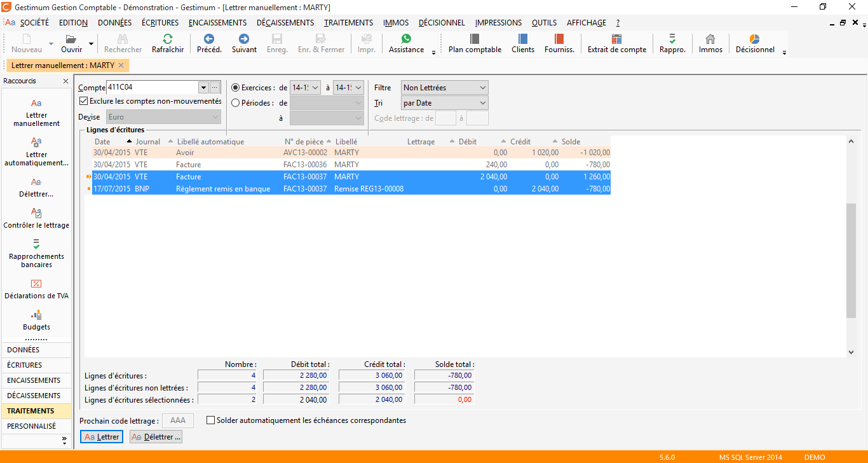Screen dimensions: 868x463
Task: Open the TRAITEMENTS menu
Action: coord(348,22)
